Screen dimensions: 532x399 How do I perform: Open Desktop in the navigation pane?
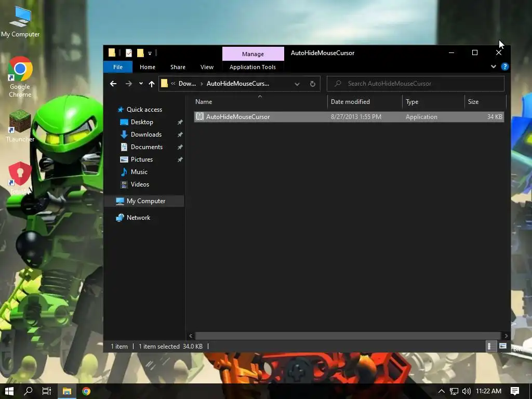coord(142,122)
